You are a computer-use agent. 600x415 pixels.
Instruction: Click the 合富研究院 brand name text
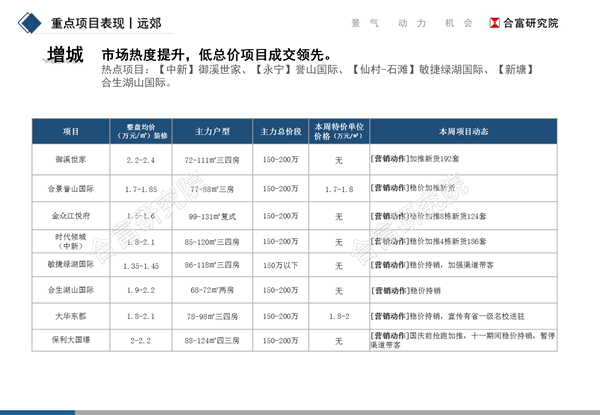(x=530, y=23)
